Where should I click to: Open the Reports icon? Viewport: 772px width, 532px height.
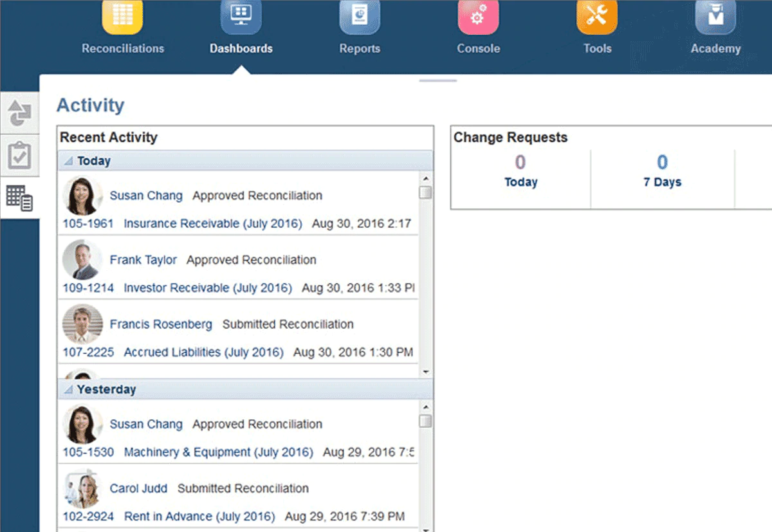[x=360, y=15]
